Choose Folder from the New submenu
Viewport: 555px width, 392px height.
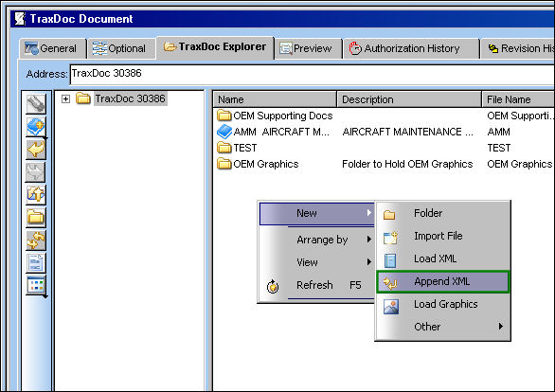click(x=442, y=213)
